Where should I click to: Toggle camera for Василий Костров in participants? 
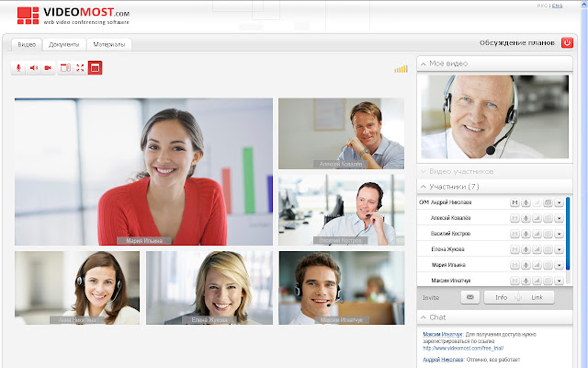(x=548, y=234)
